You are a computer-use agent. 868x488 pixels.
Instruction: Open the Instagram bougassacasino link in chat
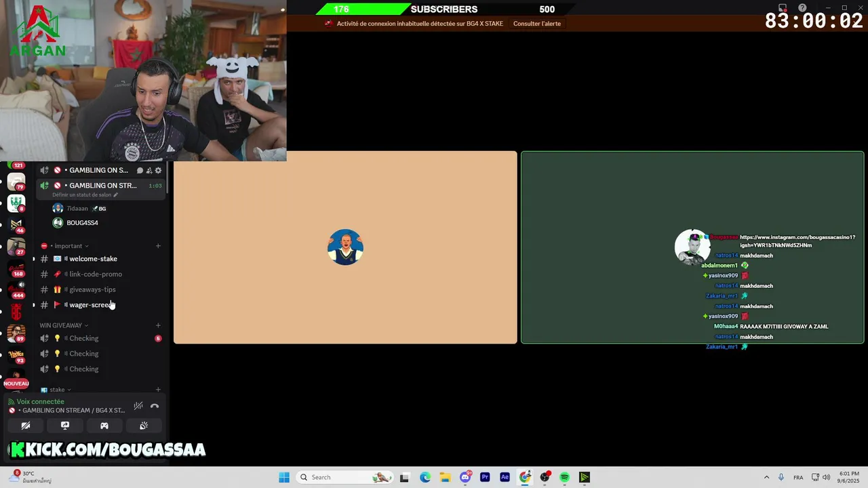(797, 241)
